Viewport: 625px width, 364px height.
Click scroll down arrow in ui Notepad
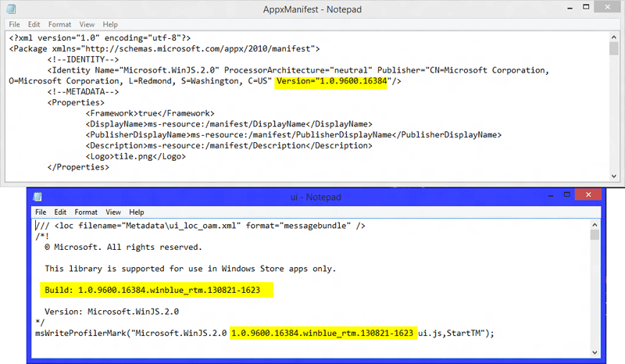tap(595, 352)
